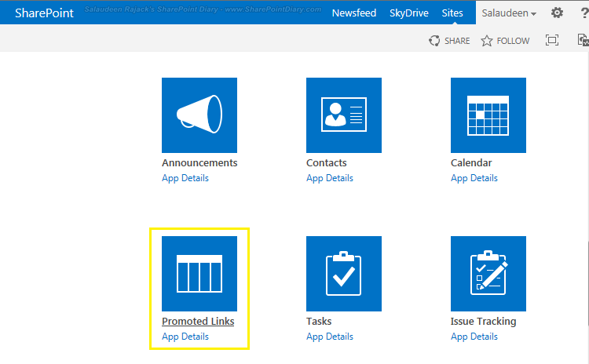Open App Details under Issue Tracking
The width and height of the screenshot is (589, 364).
click(x=474, y=337)
